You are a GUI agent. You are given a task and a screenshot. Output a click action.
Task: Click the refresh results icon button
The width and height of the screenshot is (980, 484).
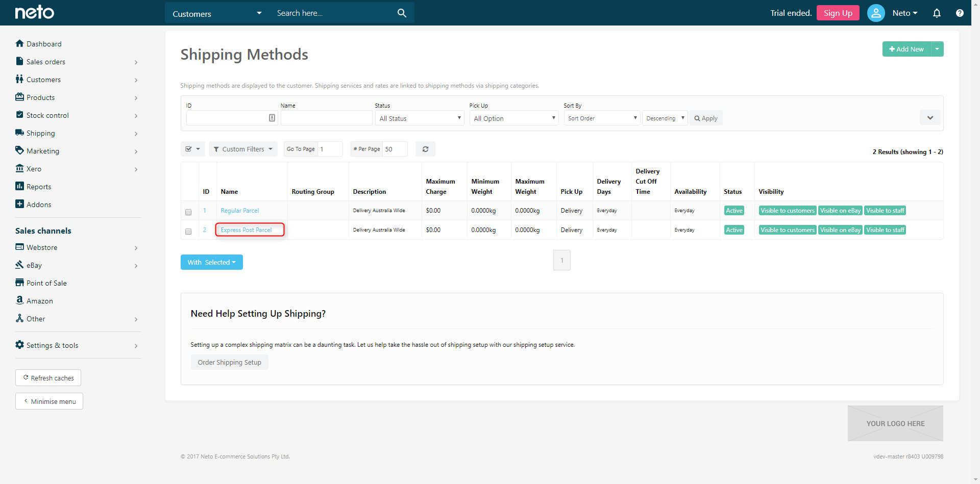coord(425,149)
